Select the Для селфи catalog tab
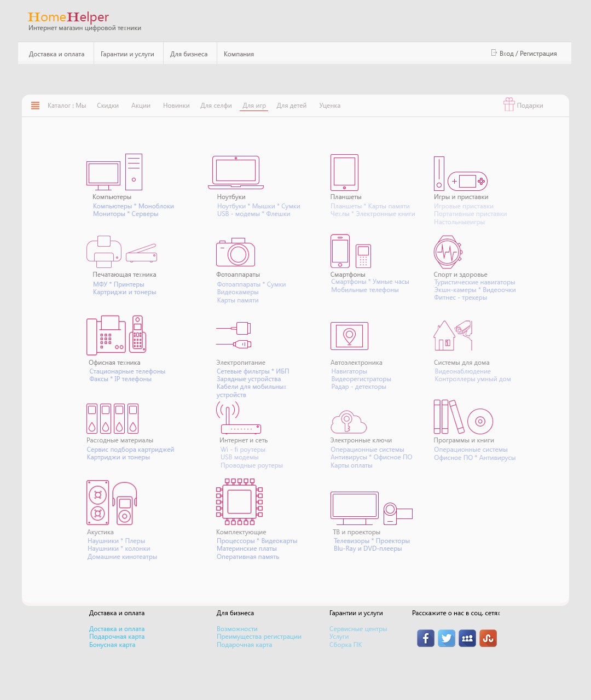Viewport: 591px width, 700px height. [216, 106]
